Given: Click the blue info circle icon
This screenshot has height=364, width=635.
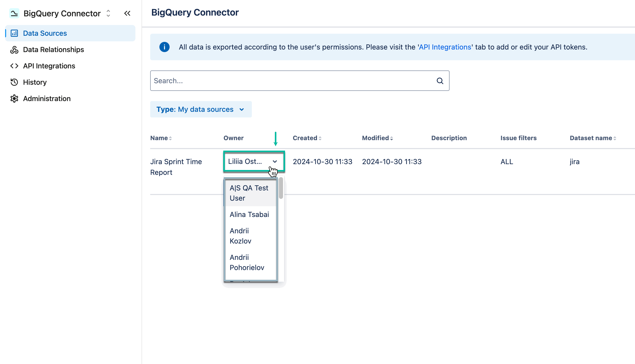Looking at the screenshot, I should [x=164, y=47].
